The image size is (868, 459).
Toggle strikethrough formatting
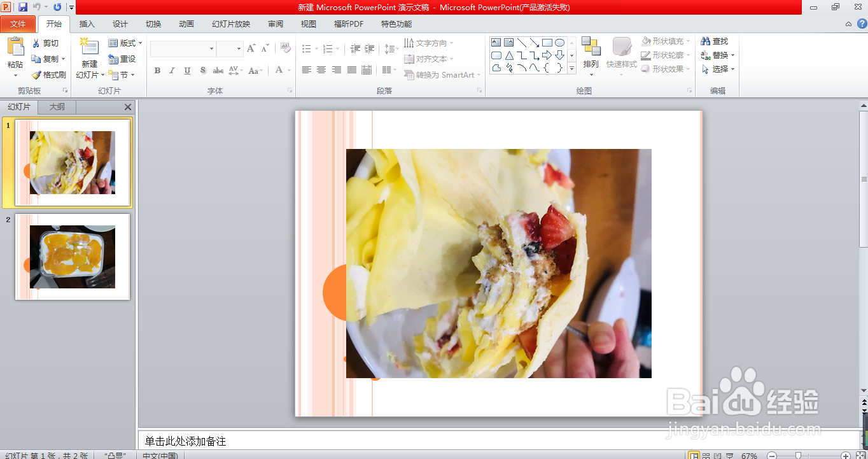point(218,71)
